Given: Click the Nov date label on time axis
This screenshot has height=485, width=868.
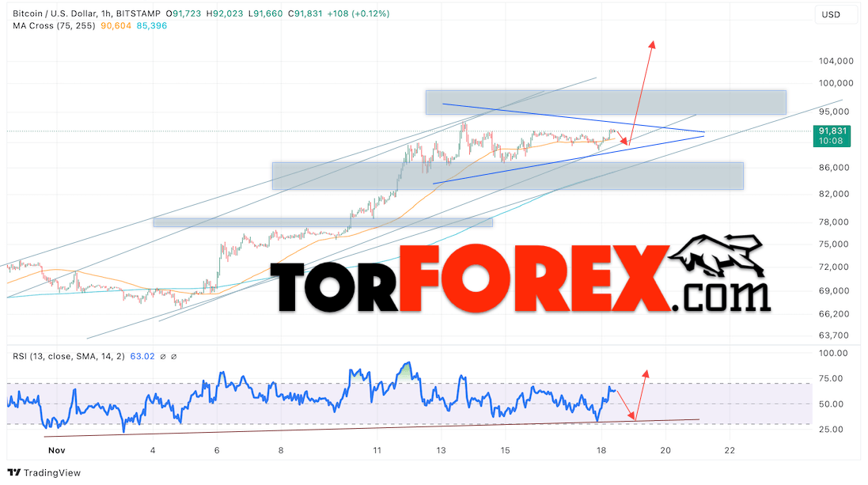Looking at the screenshot, I should pyautogui.click(x=56, y=450).
